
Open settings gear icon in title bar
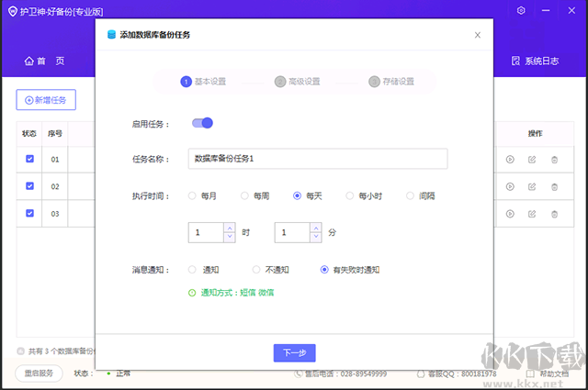[x=521, y=10]
